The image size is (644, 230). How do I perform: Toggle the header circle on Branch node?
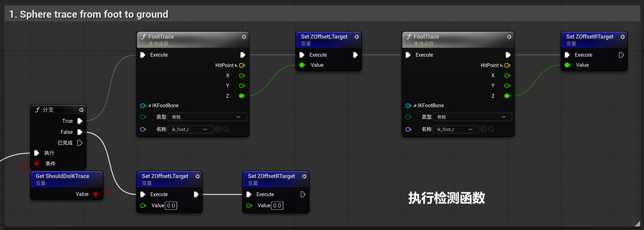[81, 110]
